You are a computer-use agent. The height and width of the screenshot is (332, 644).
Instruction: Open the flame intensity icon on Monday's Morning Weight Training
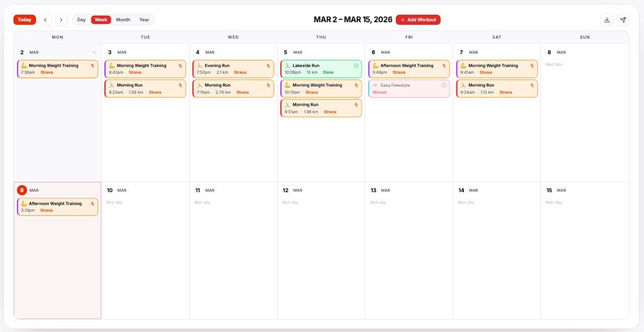[92, 65]
